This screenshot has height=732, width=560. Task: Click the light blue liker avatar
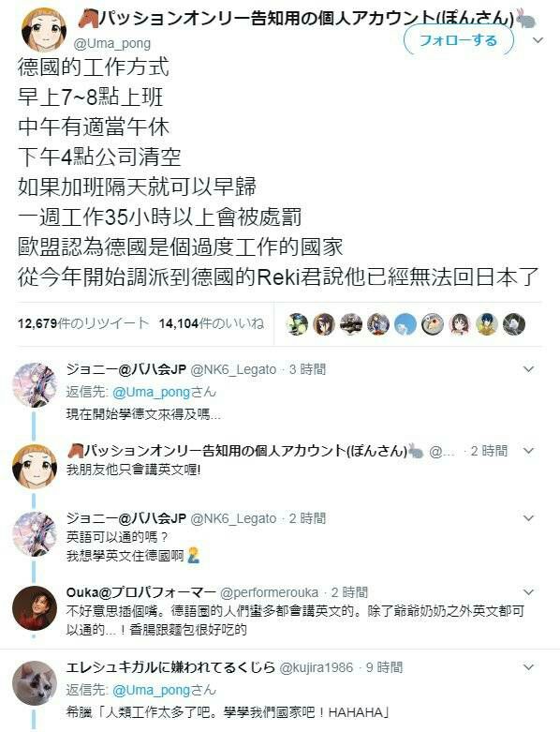(405, 324)
